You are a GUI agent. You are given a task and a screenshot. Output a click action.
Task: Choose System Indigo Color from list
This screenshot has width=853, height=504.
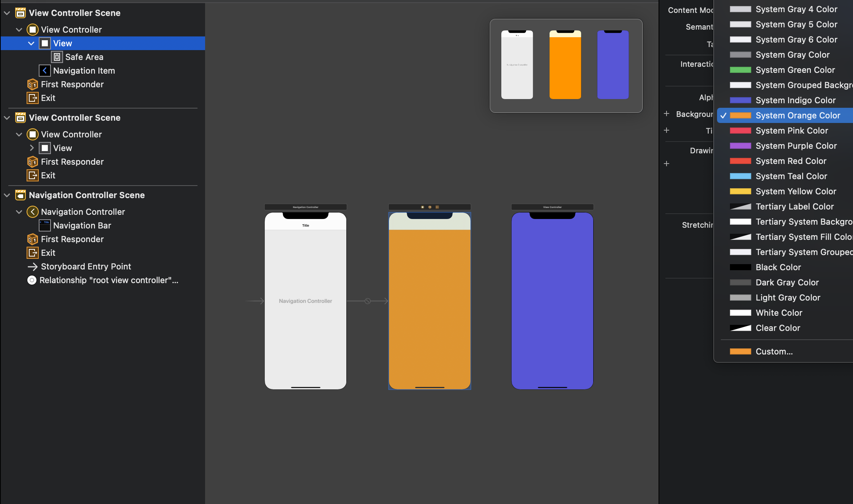click(795, 100)
